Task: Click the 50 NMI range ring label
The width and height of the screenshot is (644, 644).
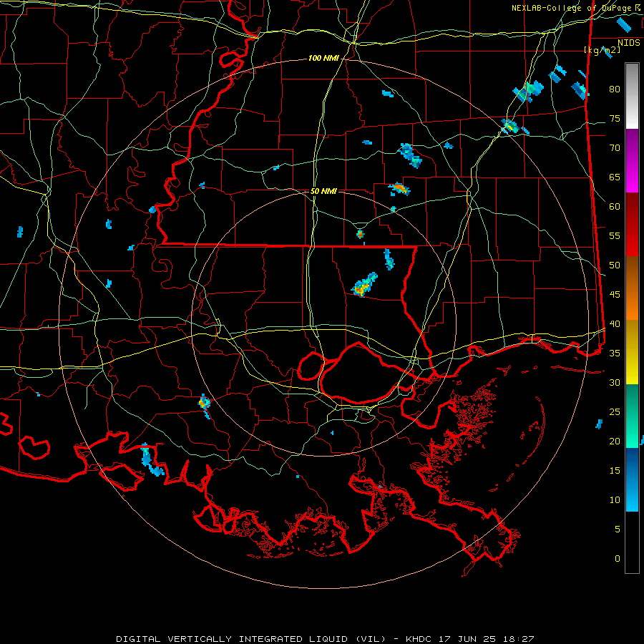Action: 323,191
